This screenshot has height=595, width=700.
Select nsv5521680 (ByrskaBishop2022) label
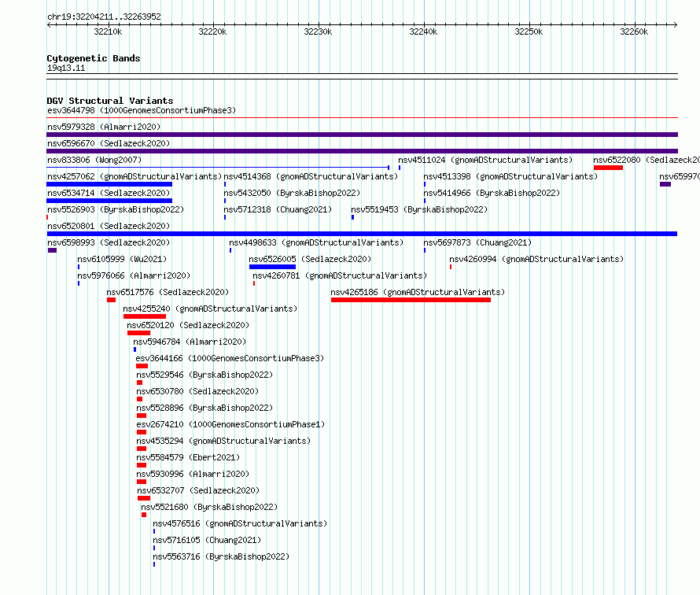point(209,507)
